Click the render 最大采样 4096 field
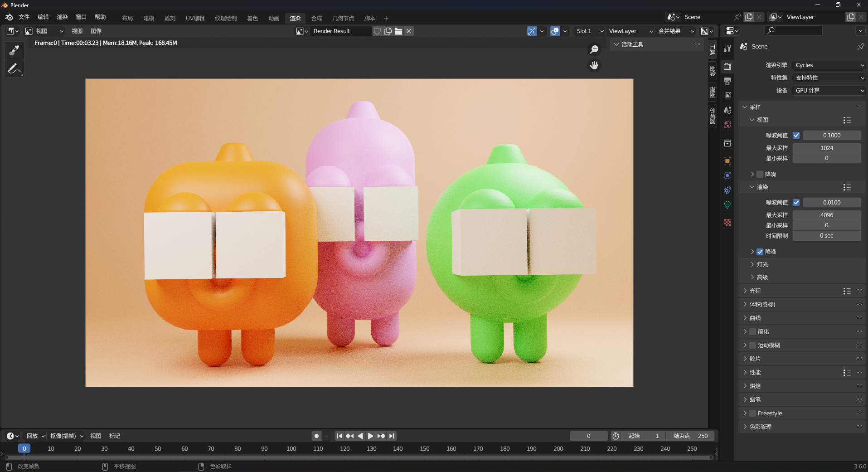Image resolution: width=868 pixels, height=472 pixels. (827, 215)
